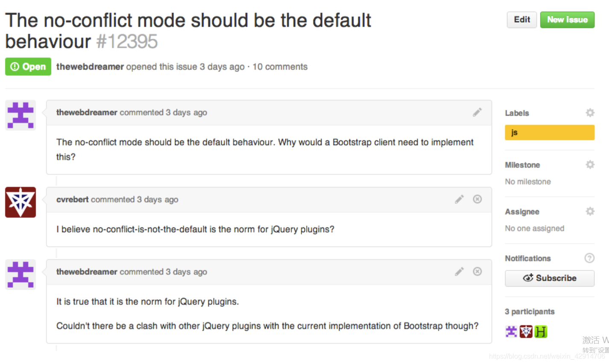Click the Notifications help question icon
Image resolution: width=609 pixels, height=364 pixels.
pyautogui.click(x=589, y=258)
